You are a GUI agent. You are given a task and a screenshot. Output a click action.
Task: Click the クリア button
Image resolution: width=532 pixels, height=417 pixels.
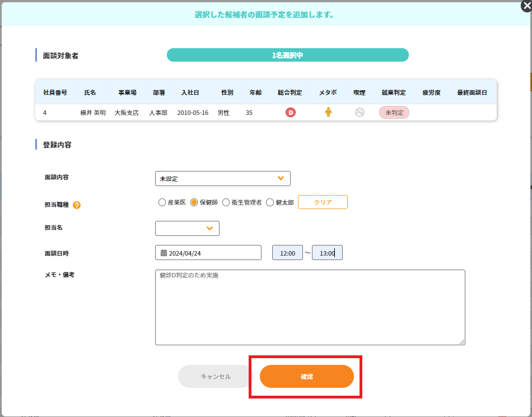pos(323,202)
